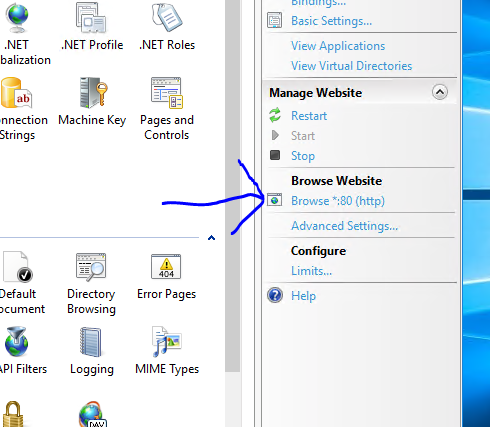Viewport: 490px width, 427px height.
Task: Click the blue Help question-mark icon
Action: coord(275,295)
